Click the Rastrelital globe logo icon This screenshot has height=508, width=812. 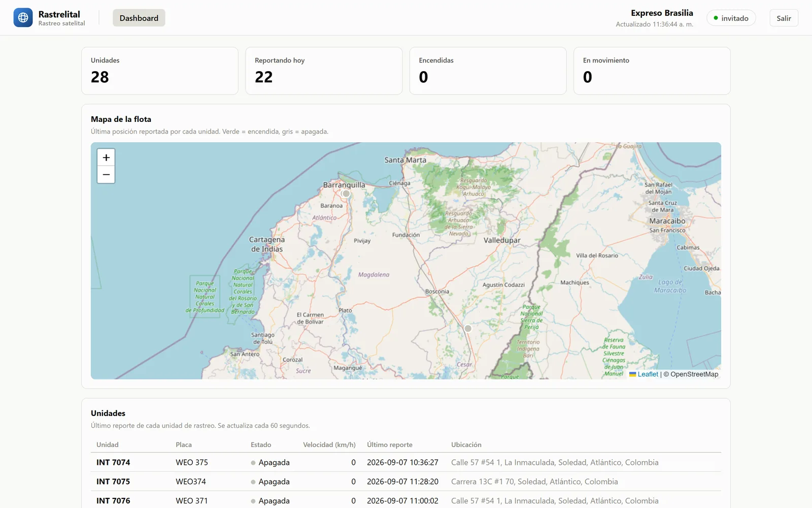tap(23, 18)
